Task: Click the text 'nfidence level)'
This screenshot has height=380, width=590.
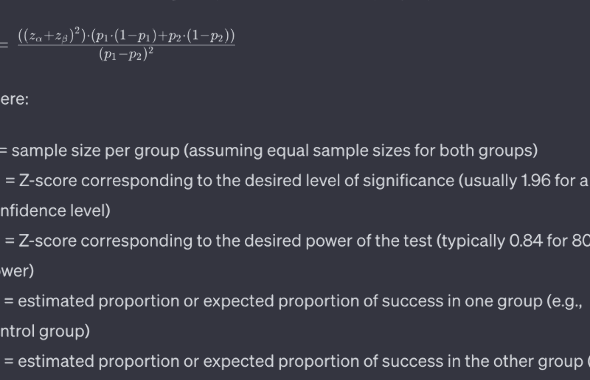Action: point(55,211)
